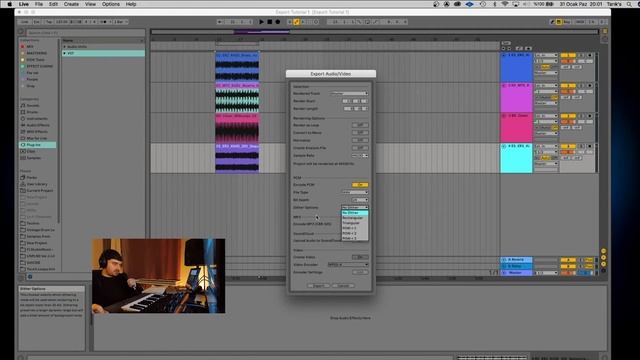Select the MIDI Effects category
The height and width of the screenshot is (360, 640).
38,131
